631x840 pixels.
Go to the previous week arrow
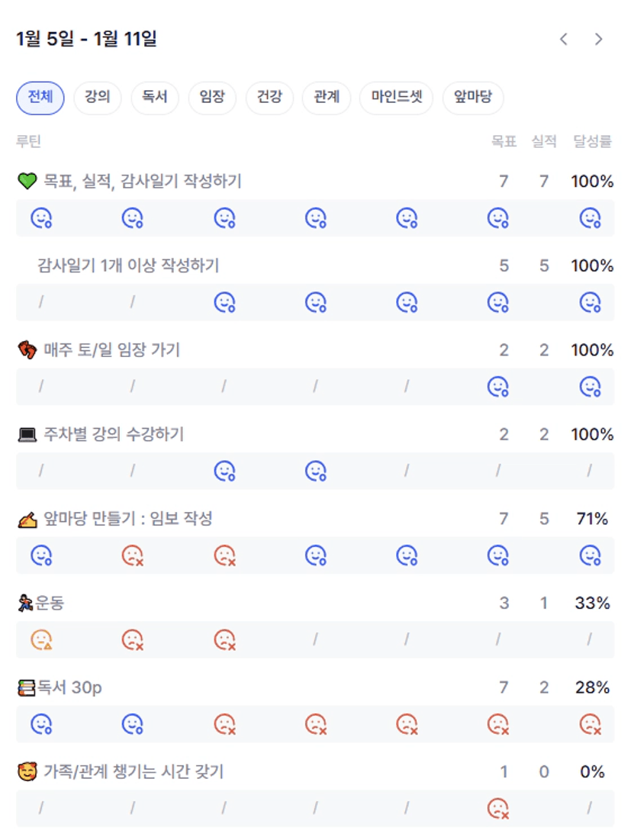564,39
